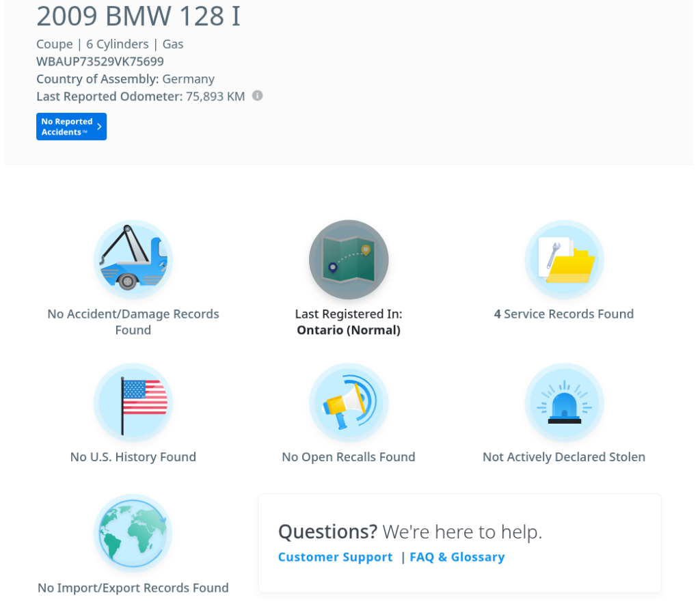Click the map registration location icon
Viewport: 700px width, 615px height.
click(349, 259)
